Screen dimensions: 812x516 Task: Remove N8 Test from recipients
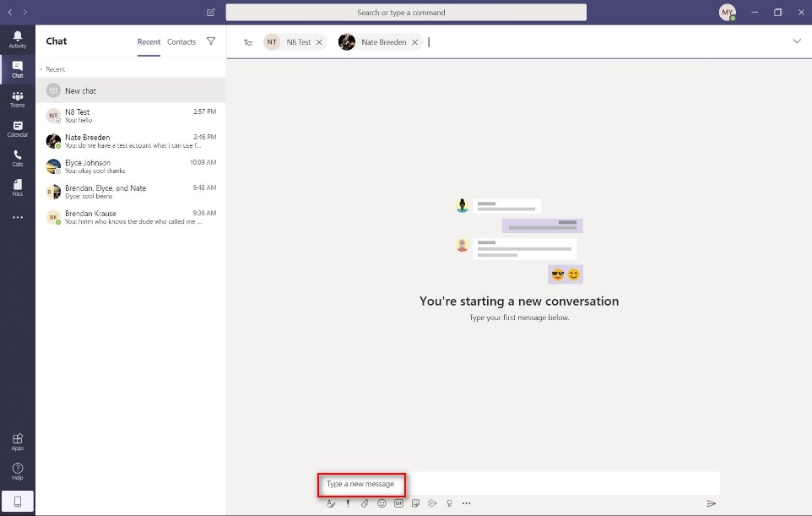[319, 42]
